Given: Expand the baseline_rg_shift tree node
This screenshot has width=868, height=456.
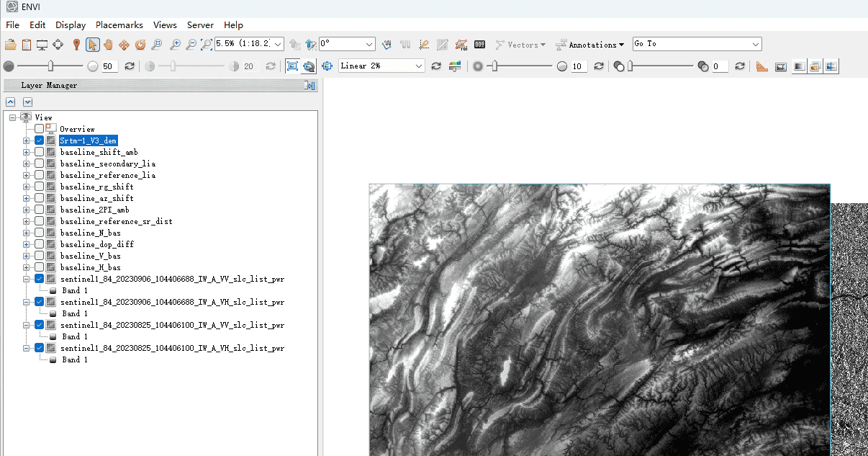Looking at the screenshot, I should 27,187.
